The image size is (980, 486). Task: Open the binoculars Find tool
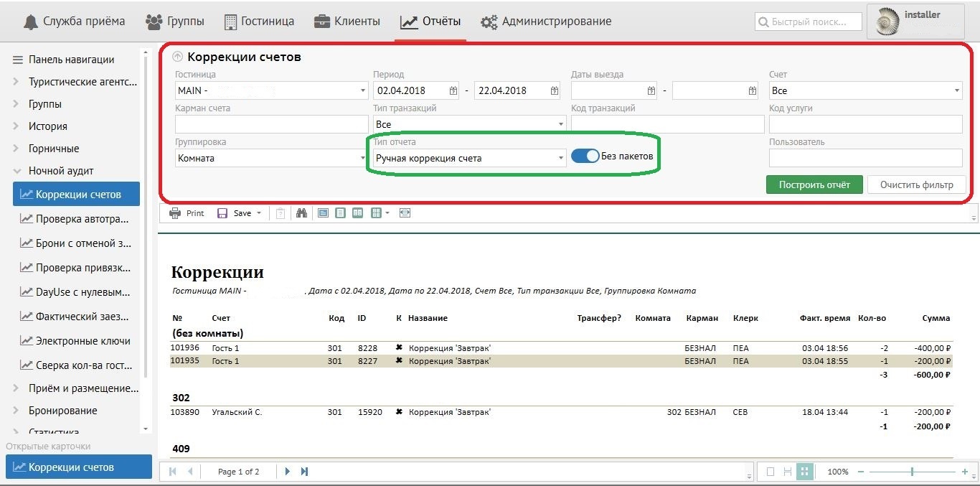301,213
